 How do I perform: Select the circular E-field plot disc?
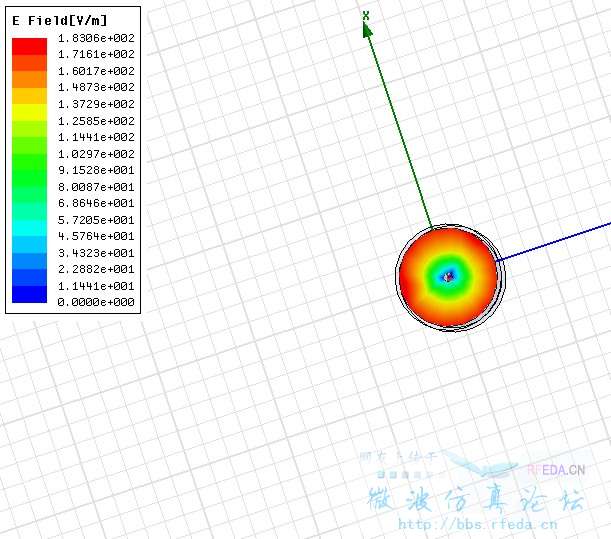tap(450, 277)
